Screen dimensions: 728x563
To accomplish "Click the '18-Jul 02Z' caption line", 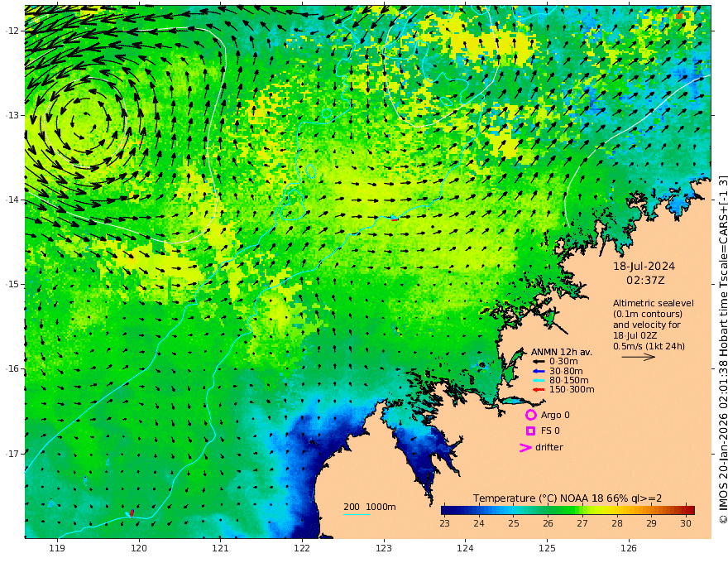I will pyautogui.click(x=635, y=335).
